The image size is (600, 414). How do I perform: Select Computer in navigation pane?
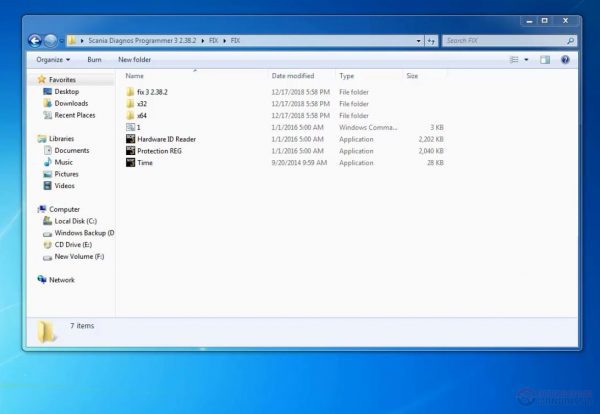64,209
